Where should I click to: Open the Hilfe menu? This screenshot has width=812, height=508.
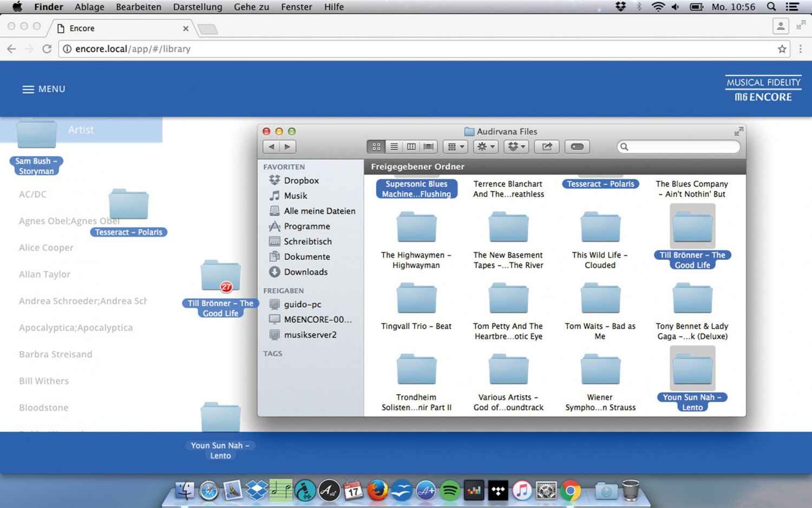[334, 6]
